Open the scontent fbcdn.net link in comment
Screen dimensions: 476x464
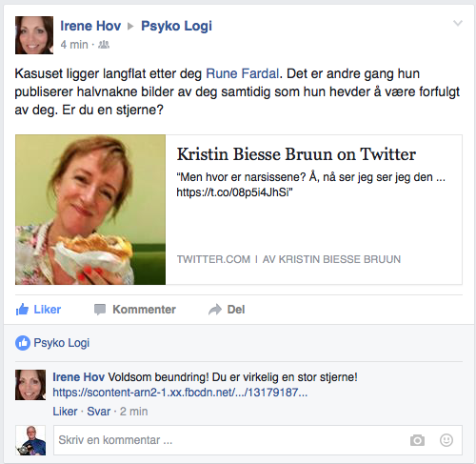coord(180,393)
